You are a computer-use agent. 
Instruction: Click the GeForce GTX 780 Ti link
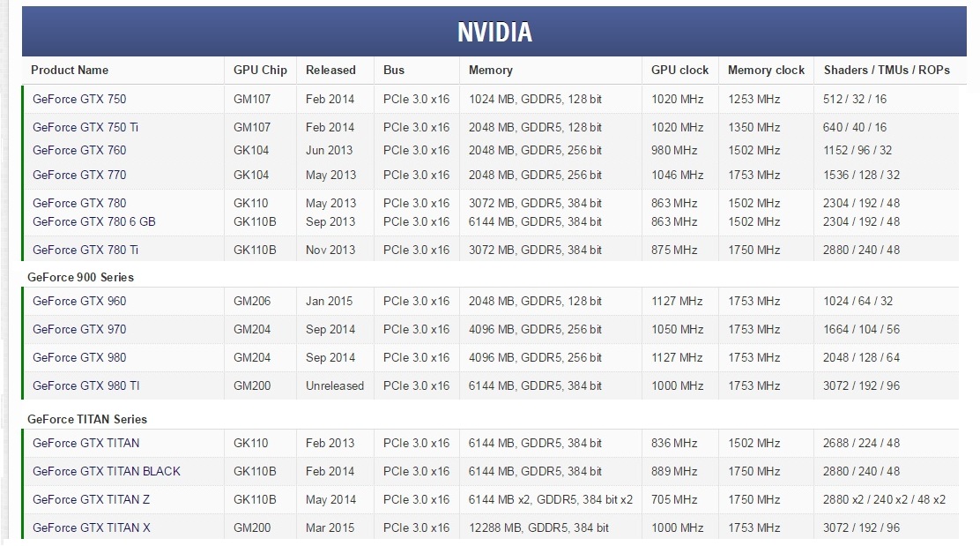(85, 250)
